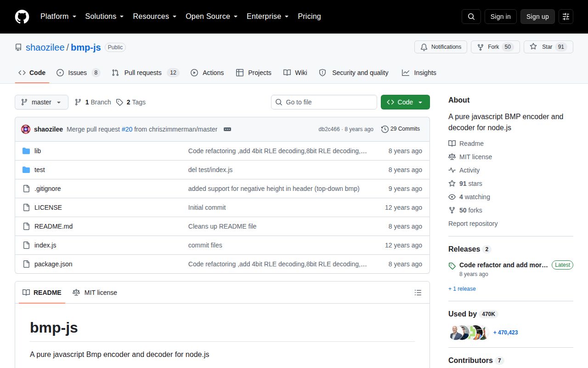This screenshot has height=368, width=588.
Task: Expand the Platform menu
Action: point(58,16)
